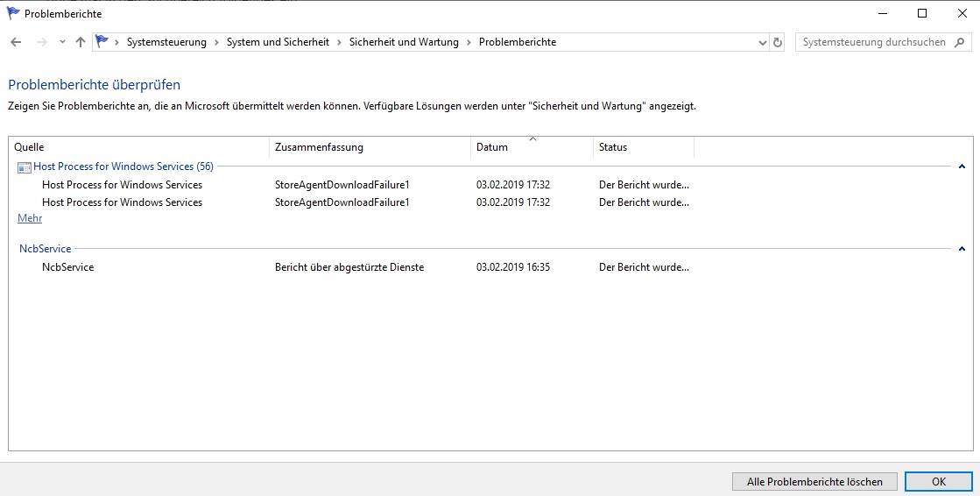Open the chevron after System und Sicherheit

[340, 42]
